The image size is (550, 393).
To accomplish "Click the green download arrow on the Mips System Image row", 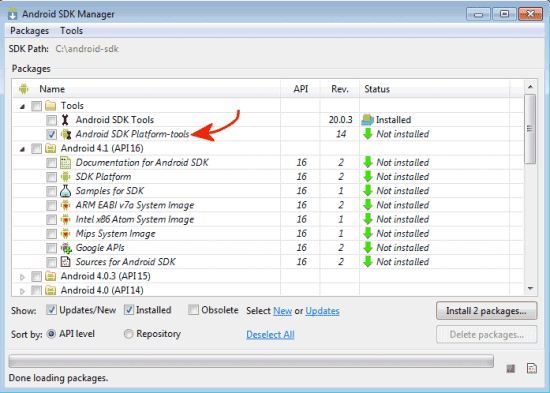I will pos(368,233).
